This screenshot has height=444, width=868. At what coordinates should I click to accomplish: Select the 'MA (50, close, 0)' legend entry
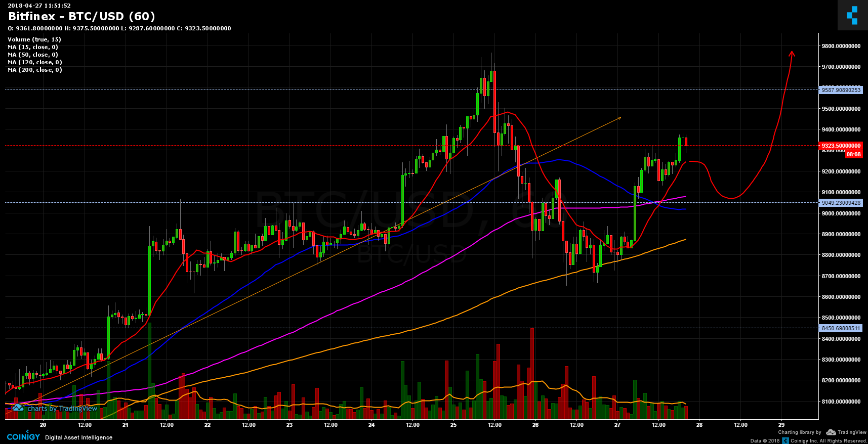pos(33,55)
